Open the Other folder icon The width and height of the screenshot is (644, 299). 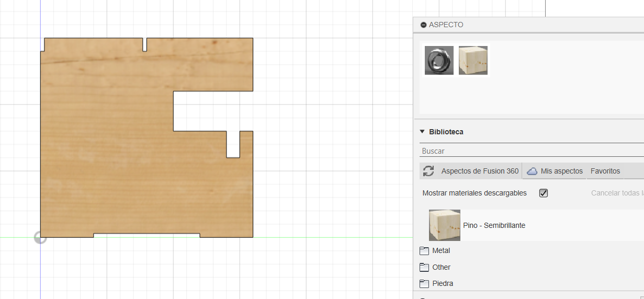pos(424,267)
